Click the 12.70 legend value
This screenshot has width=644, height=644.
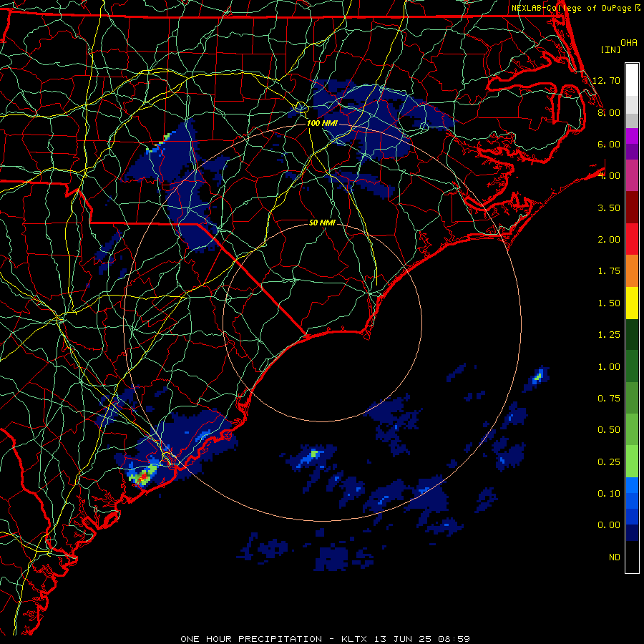tap(606, 80)
